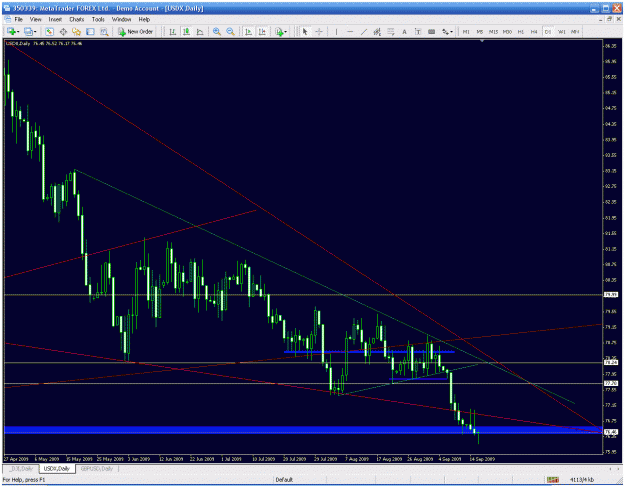Switch chart to candlesticks style
Screen dimensions: 625x486
click(186, 31)
